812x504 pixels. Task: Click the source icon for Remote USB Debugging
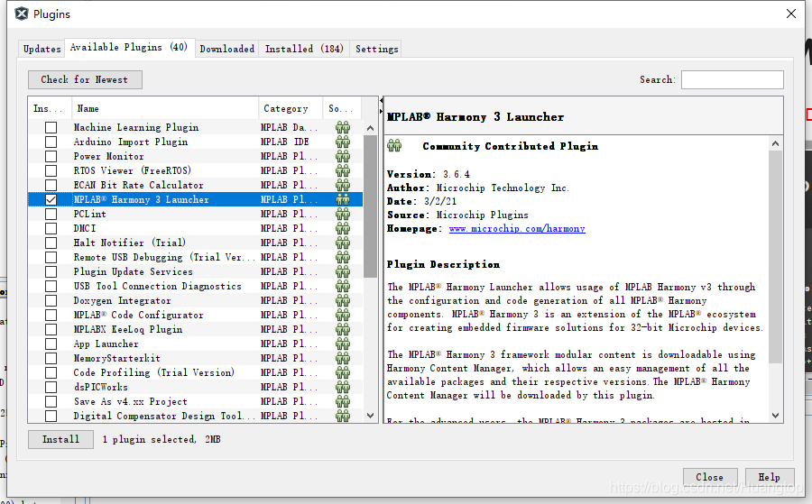pos(342,257)
